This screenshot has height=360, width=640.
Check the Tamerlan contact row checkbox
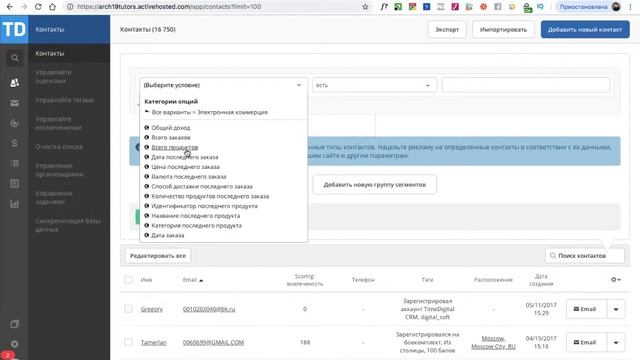tap(128, 342)
